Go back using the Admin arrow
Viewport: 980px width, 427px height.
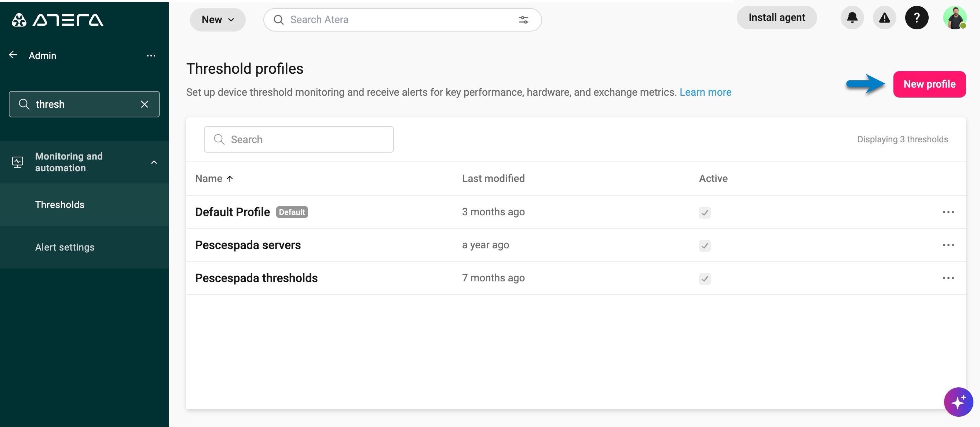pos(13,55)
